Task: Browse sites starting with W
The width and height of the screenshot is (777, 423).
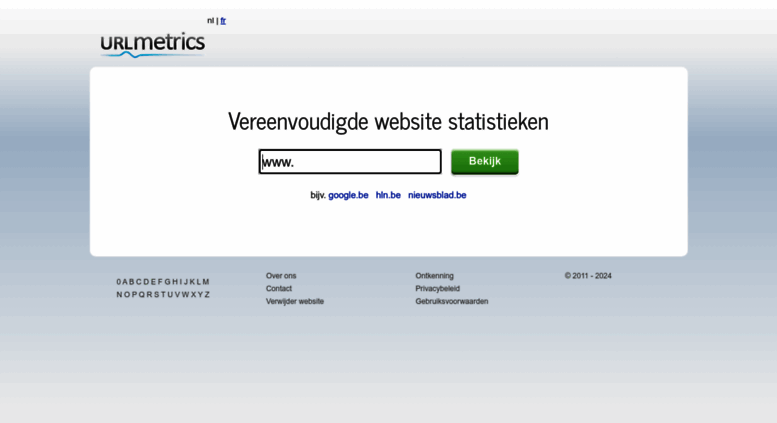Action: 185,295
